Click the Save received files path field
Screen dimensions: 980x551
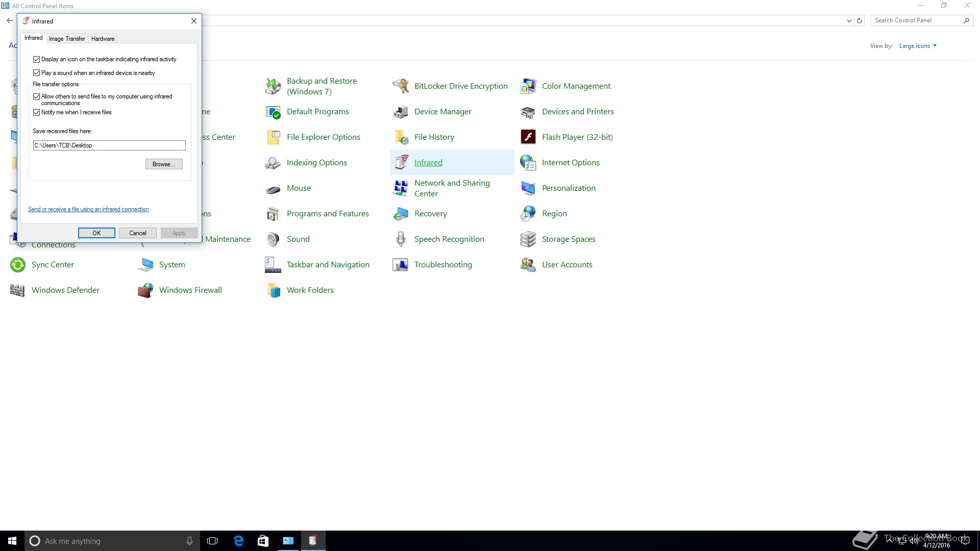click(x=109, y=145)
